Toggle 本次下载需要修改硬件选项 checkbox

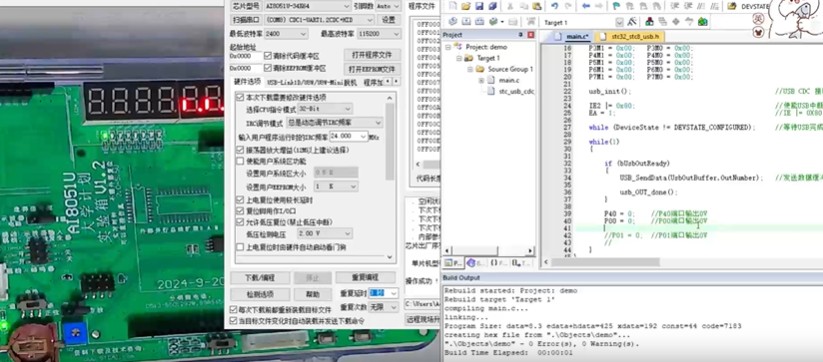point(240,97)
